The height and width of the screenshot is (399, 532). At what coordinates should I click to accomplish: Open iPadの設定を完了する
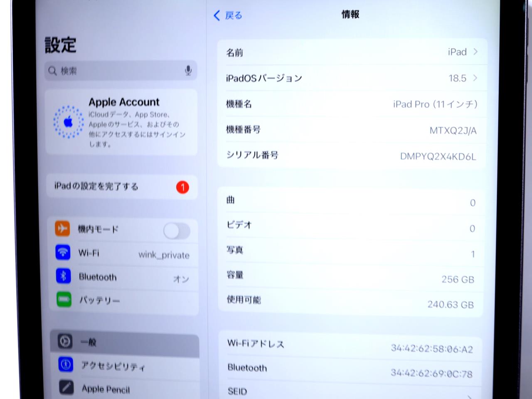point(121,187)
